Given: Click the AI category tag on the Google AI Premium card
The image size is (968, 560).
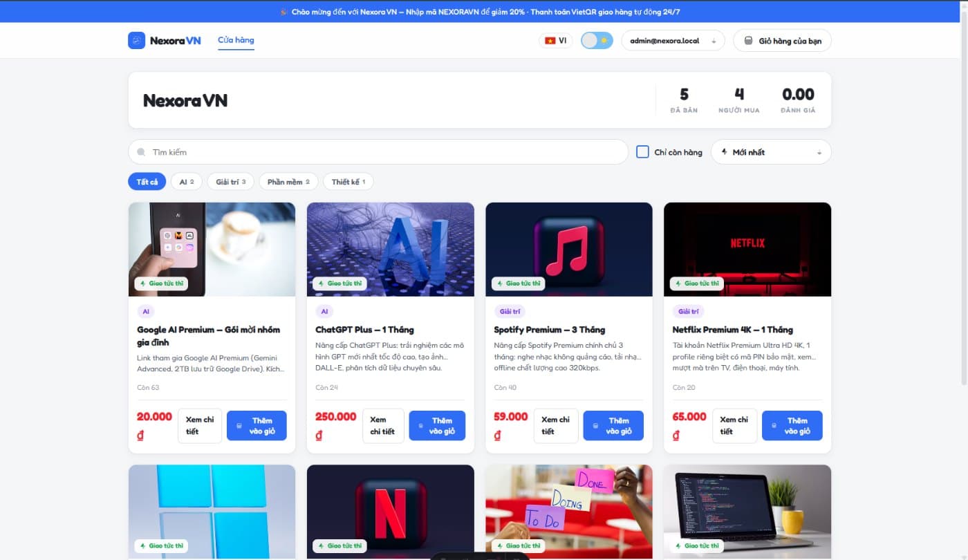Looking at the screenshot, I should pyautogui.click(x=146, y=312).
